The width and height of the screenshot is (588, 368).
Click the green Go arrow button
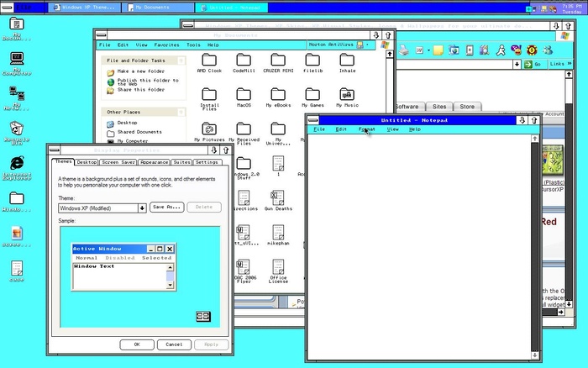(527, 65)
